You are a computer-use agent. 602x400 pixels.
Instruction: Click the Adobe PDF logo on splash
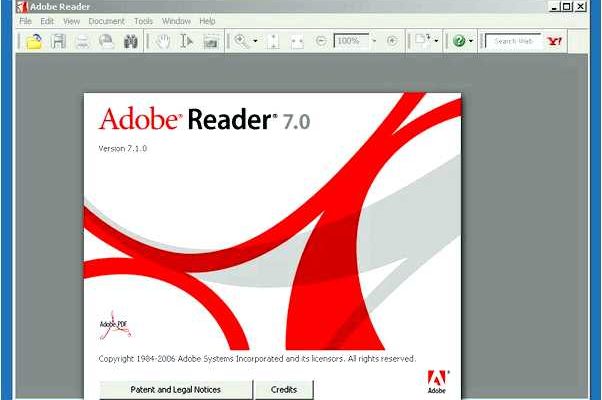click(115, 326)
